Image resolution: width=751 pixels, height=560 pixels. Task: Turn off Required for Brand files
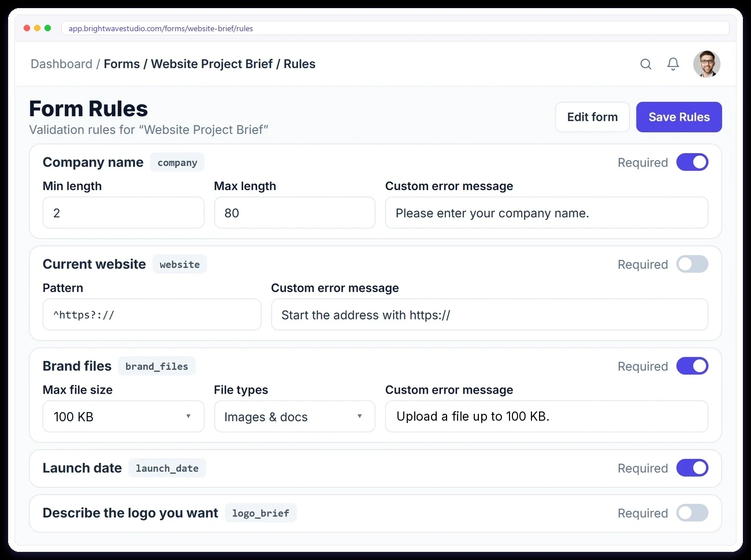pos(692,366)
